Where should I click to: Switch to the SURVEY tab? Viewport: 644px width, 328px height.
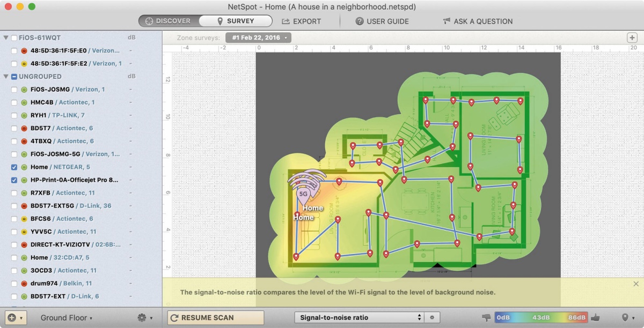[x=235, y=21]
